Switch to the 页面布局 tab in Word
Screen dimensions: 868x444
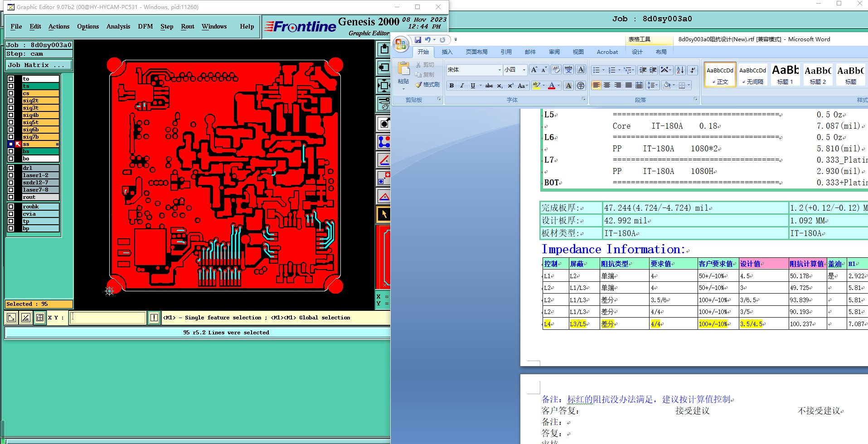tap(476, 52)
